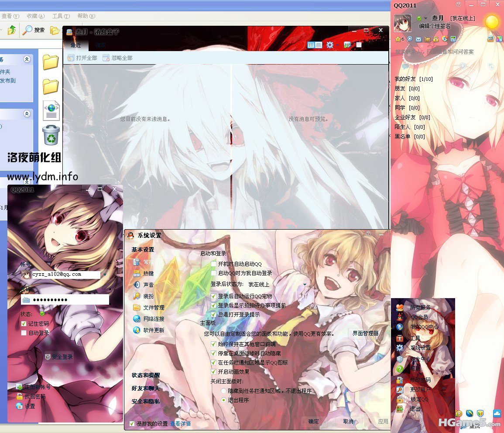Open message box icon in QQ main panel
The width and height of the screenshot is (504, 433).
[x=490, y=39]
